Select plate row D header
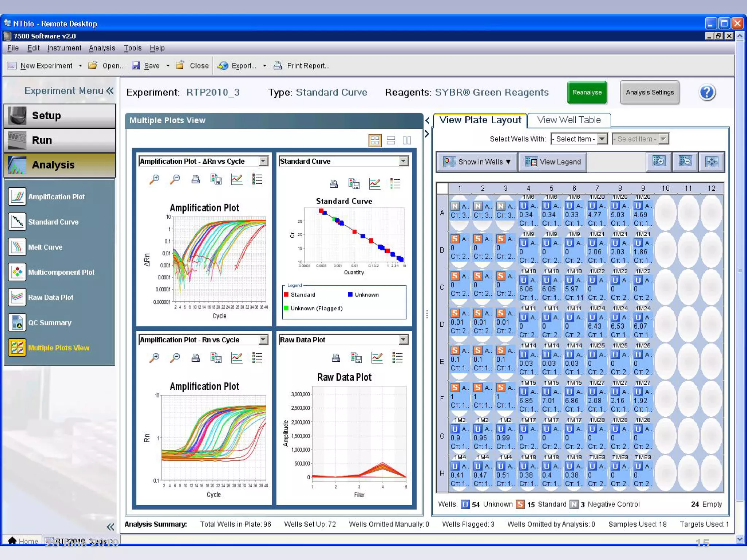Screen dimensions: 747x560 (442, 324)
